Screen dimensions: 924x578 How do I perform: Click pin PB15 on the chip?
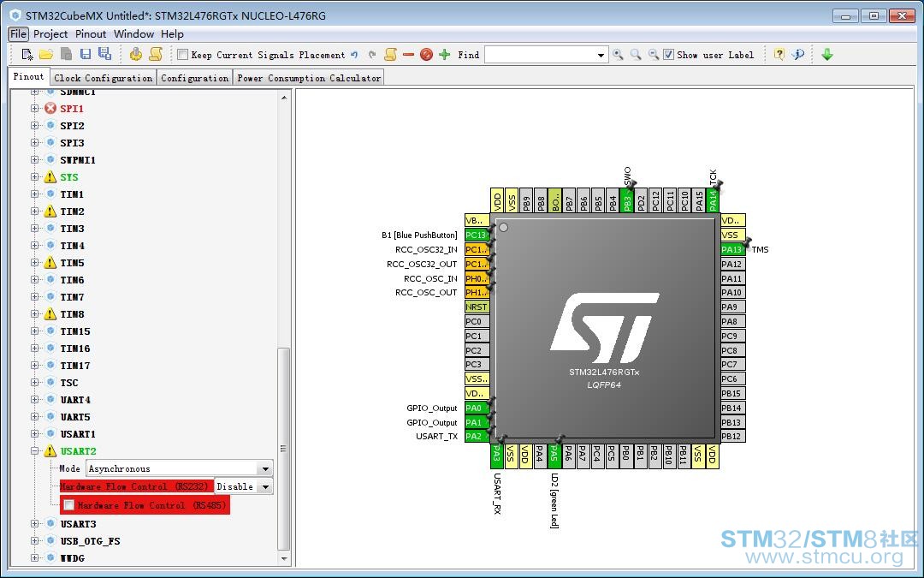tap(732, 393)
